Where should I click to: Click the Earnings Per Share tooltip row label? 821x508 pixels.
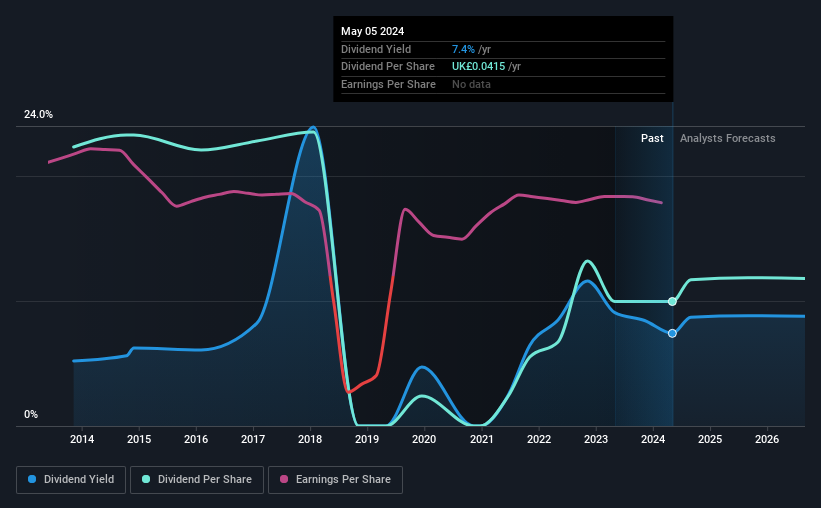point(388,84)
